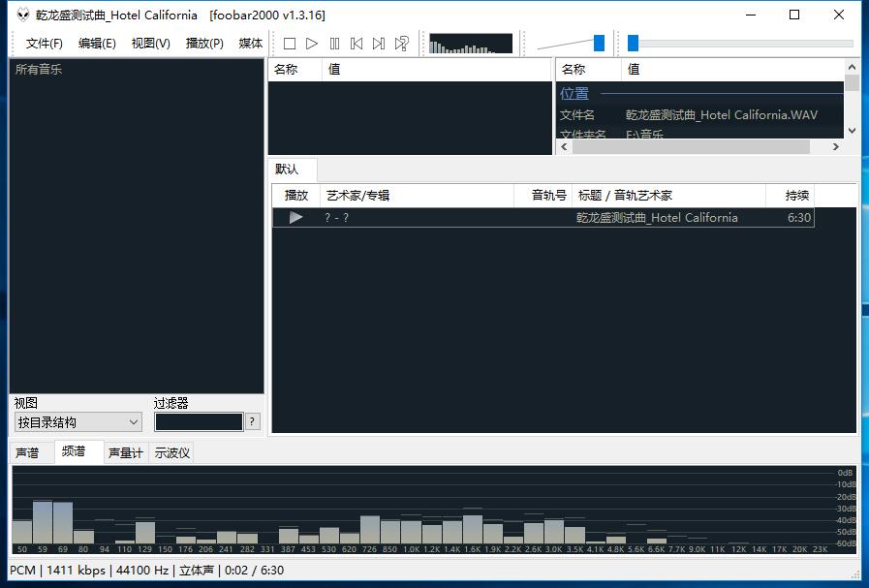Click into the 过滤器 filter field
869x588 pixels.
pos(199,422)
